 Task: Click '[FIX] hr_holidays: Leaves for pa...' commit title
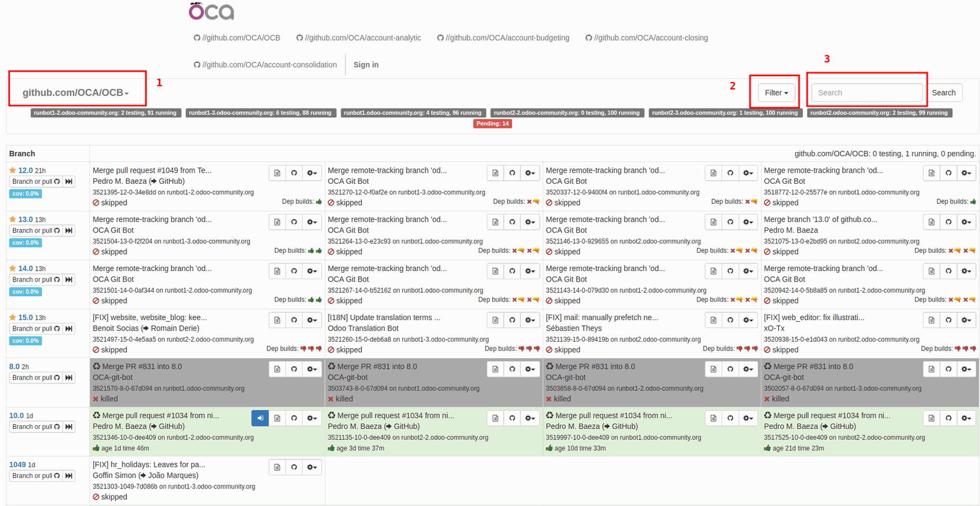pos(149,464)
